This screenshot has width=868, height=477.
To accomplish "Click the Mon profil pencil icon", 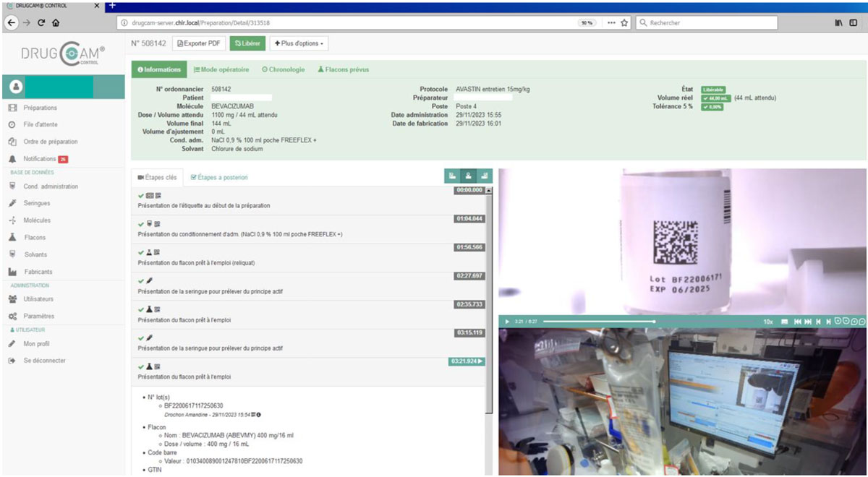I will (x=12, y=344).
